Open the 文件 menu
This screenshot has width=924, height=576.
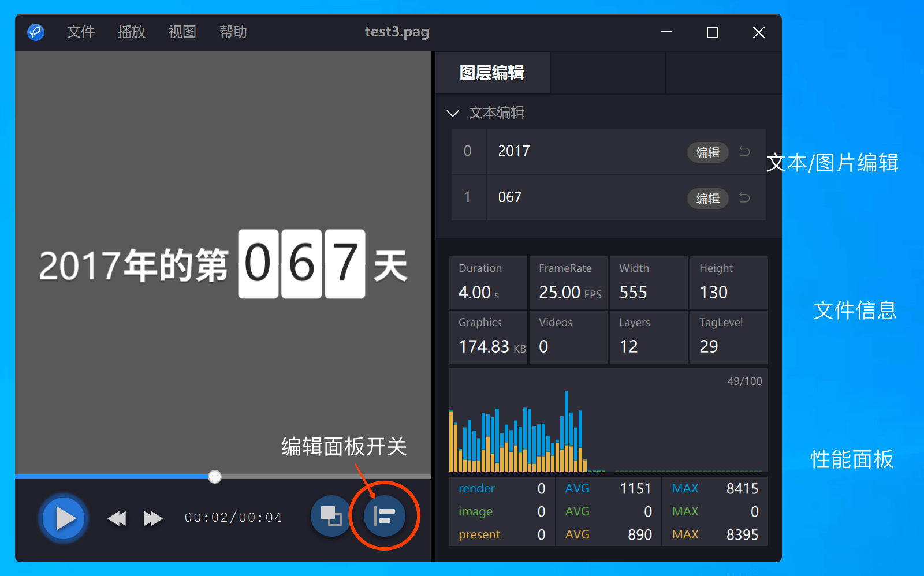[x=80, y=32]
